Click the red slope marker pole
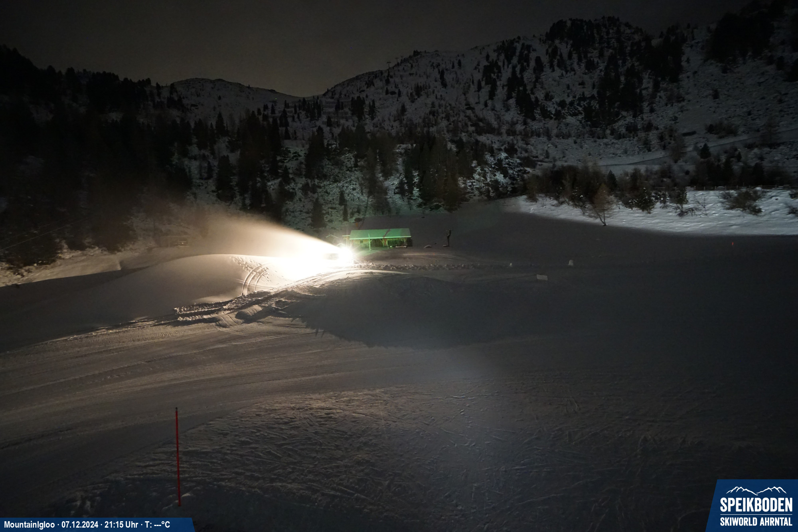 pyautogui.click(x=178, y=456)
